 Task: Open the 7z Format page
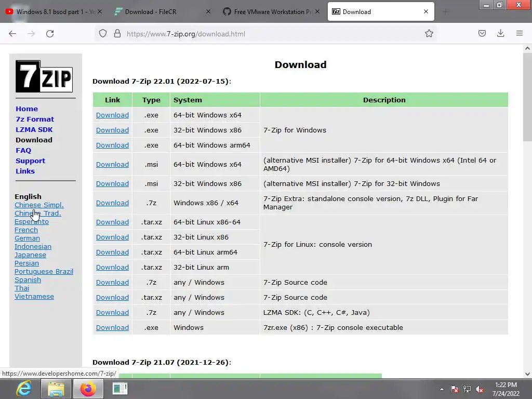35,119
